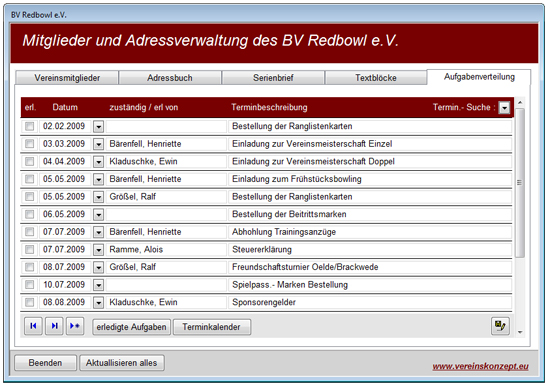
Task: Click zuständig / erl von column header
Action: click(144, 107)
